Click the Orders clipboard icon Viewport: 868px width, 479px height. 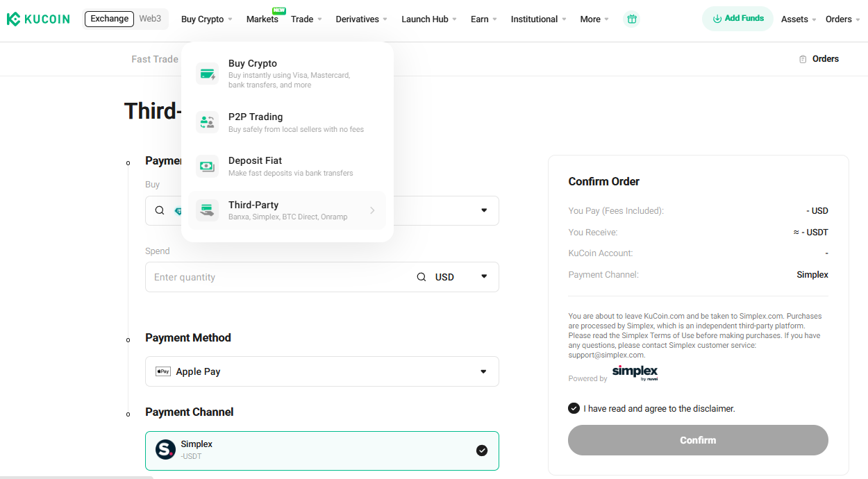pyautogui.click(x=803, y=59)
